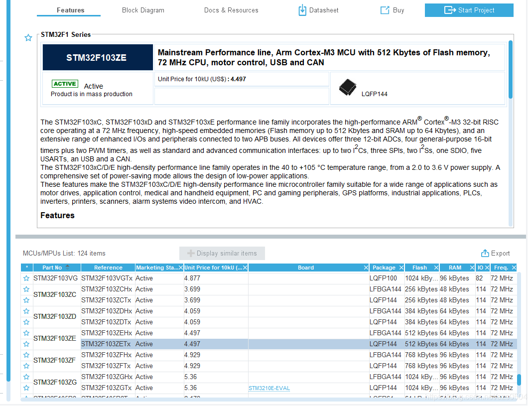
Task: Click the Buy external link icon
Action: click(x=385, y=10)
